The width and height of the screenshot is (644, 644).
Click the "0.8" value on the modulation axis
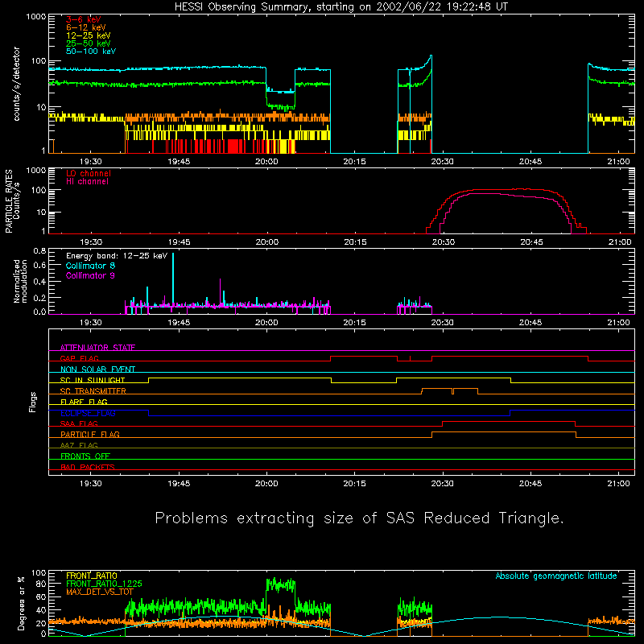[x=39, y=250]
